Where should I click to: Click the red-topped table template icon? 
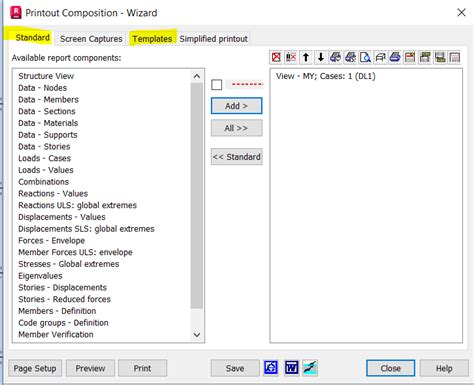[x=410, y=57]
